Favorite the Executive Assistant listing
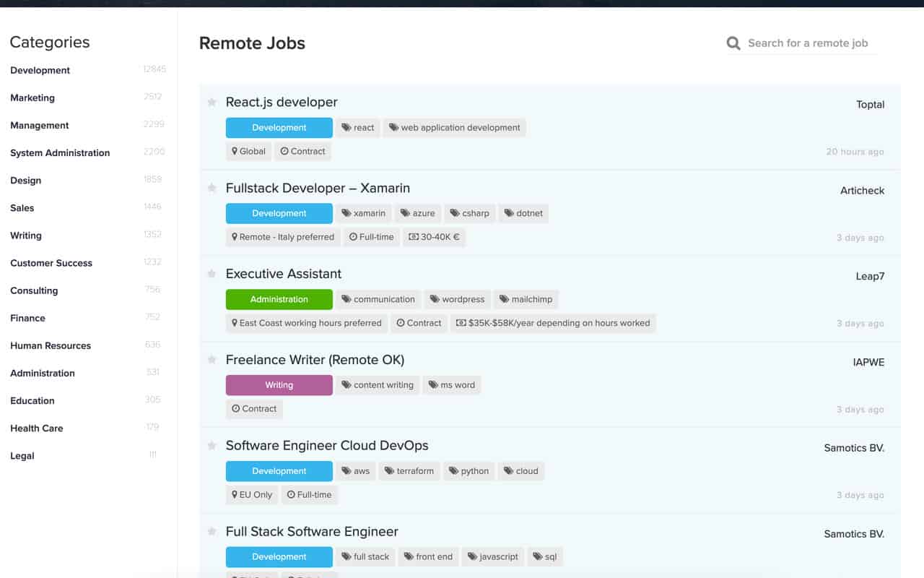This screenshot has width=924, height=578. click(212, 274)
